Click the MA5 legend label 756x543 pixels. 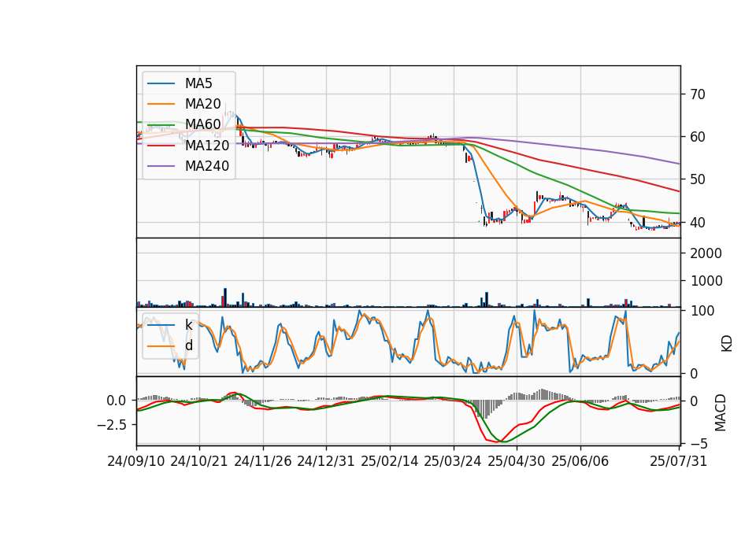198,83
